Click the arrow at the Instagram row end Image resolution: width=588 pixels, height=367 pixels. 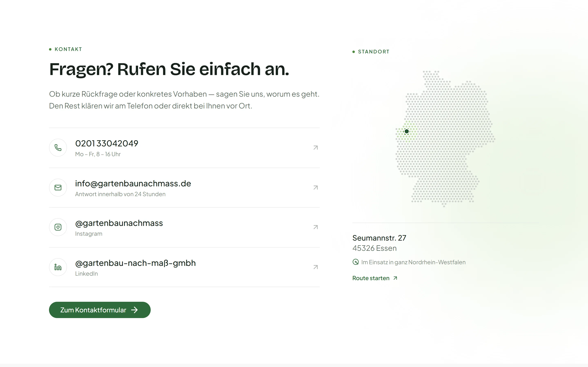(315, 227)
